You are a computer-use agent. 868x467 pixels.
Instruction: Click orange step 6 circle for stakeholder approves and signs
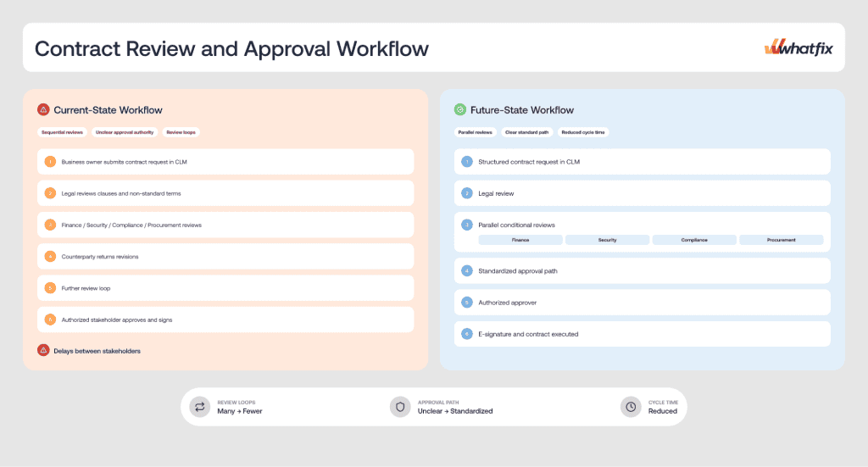(50, 320)
